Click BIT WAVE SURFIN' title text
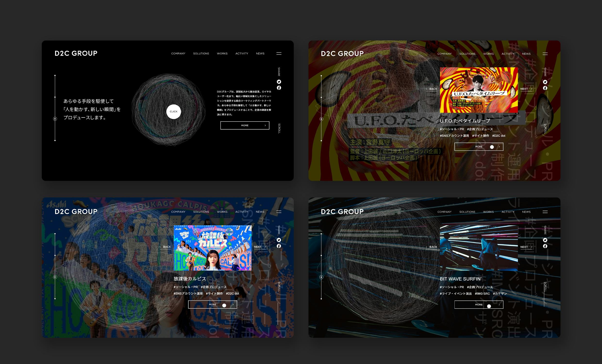This screenshot has width=602, height=364. 461,279
